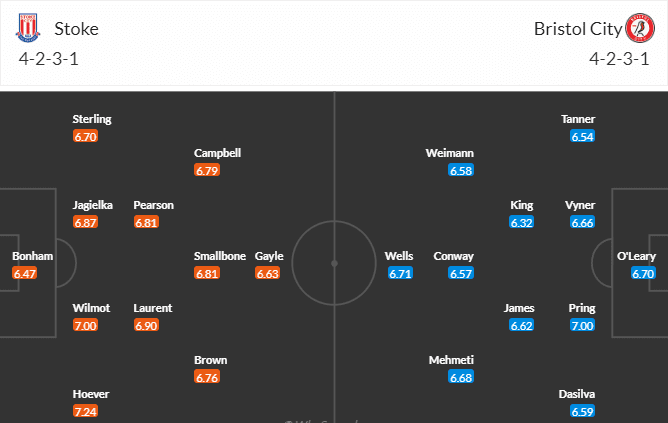Click the Stoke club crest icon
This screenshot has width=668, height=423.
tap(27, 28)
